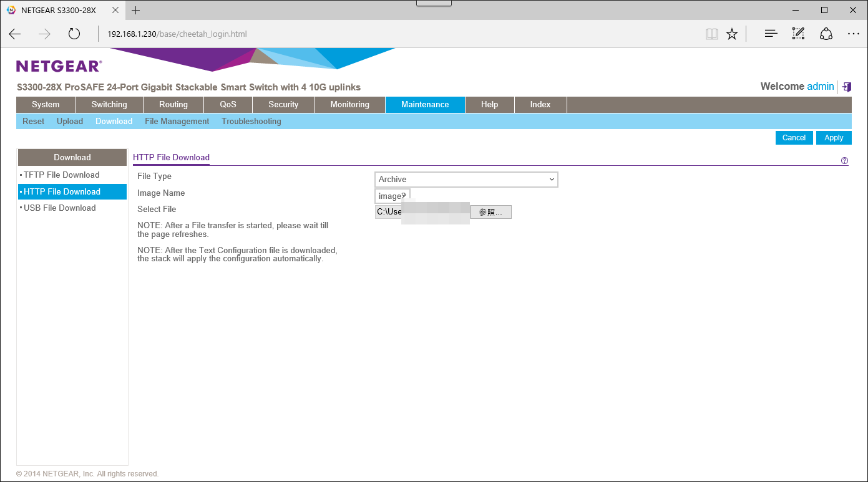Select the Maintenance tab

pos(425,105)
